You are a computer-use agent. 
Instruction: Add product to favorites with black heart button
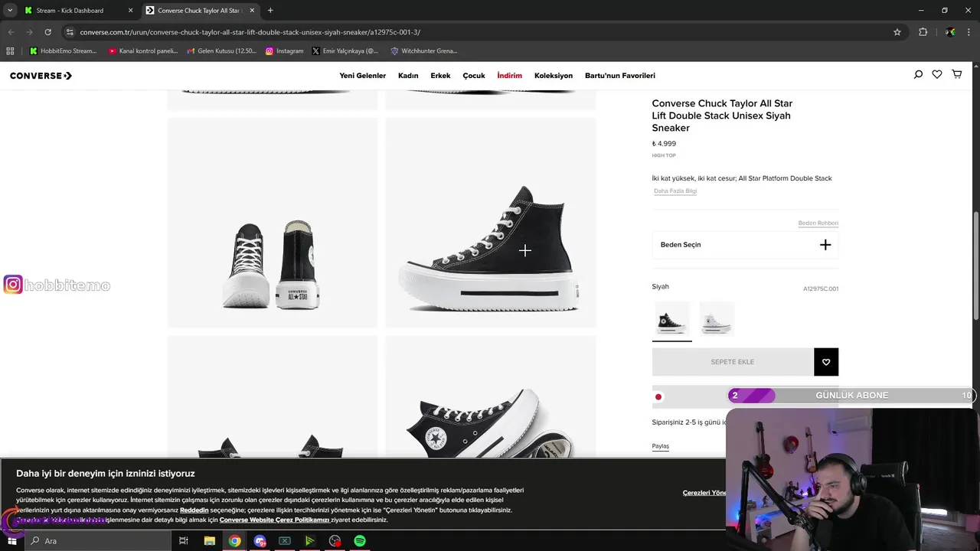pyautogui.click(x=826, y=362)
